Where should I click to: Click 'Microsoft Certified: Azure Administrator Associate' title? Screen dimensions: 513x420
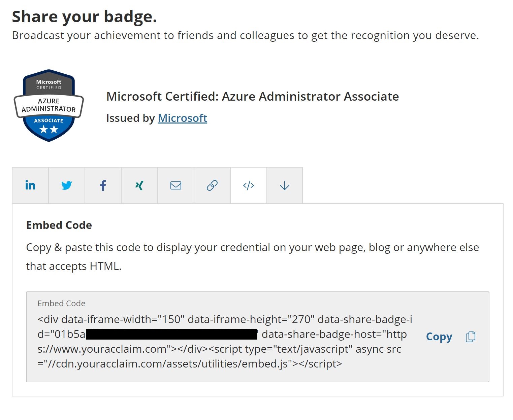[253, 97]
